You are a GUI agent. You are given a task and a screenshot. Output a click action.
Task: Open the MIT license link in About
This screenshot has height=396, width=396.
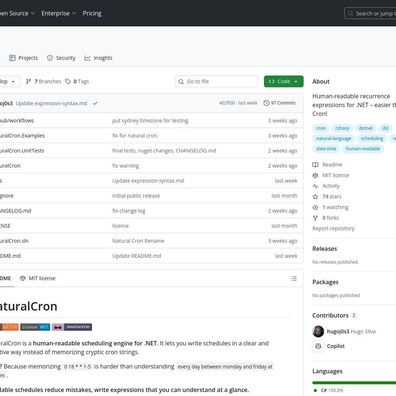(336, 175)
